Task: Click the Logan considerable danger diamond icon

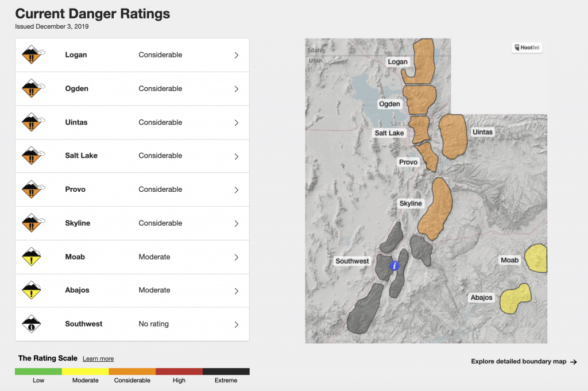Action: [x=31, y=55]
